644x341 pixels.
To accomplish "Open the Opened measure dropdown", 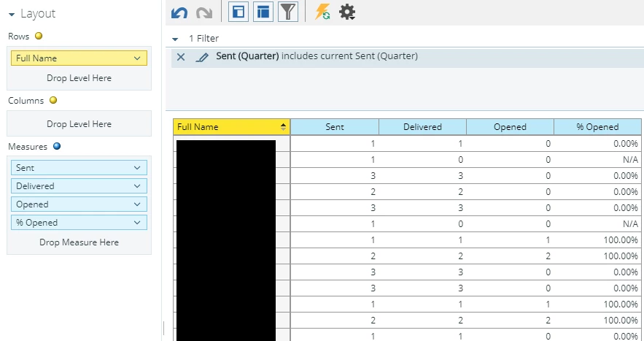I will (137, 204).
